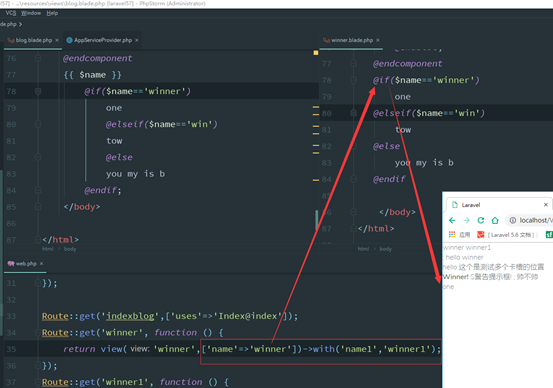Click line number 78 in blog.blade.php gutter

point(11,91)
